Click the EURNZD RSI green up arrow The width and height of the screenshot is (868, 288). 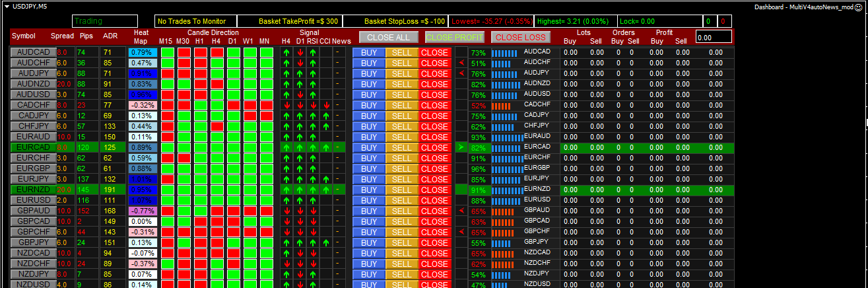312,190
